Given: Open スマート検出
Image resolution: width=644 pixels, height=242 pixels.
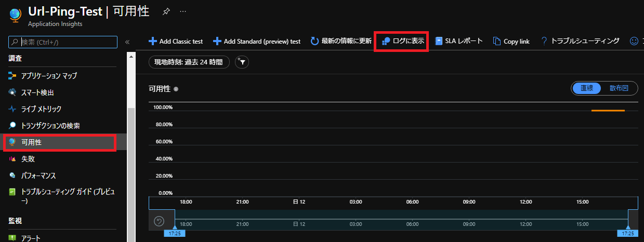Looking at the screenshot, I should click(37, 92).
